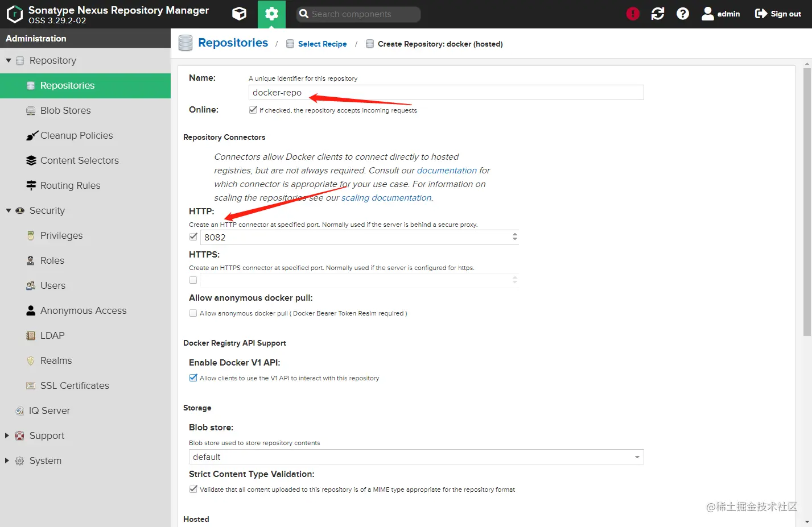Screen dimensions: 812x527
Task: Click the LDAP book icon
Action: [x=31, y=335]
